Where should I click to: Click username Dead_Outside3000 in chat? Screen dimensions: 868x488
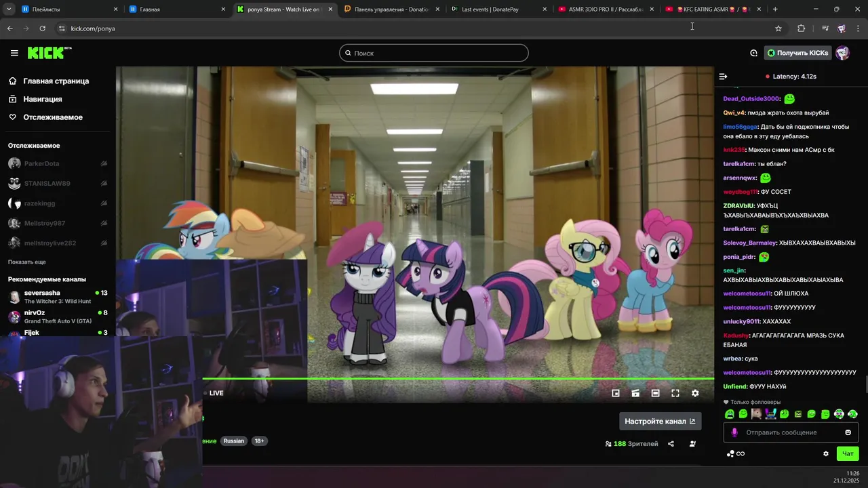(751, 99)
